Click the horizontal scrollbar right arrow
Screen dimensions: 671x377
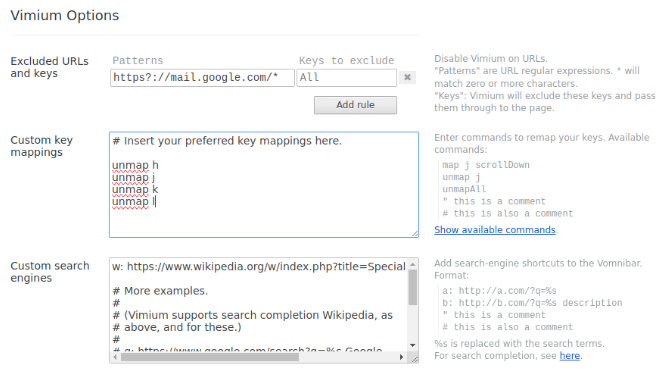click(401, 357)
